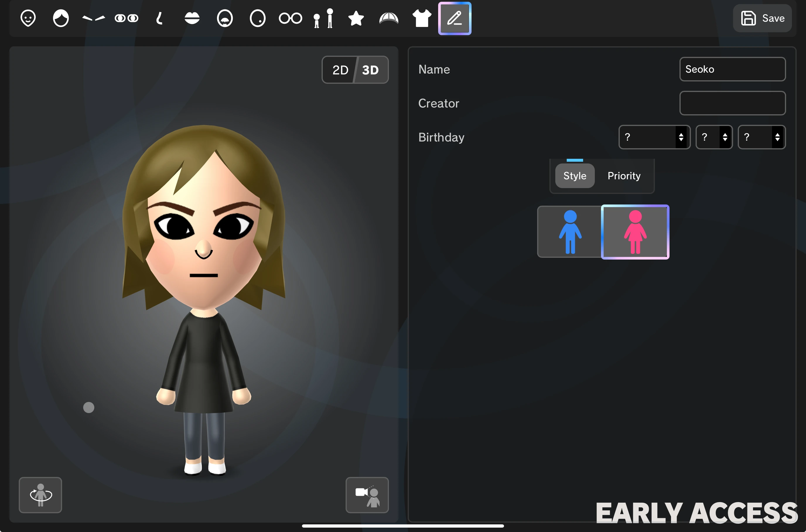Switch to the Priority tab

tap(624, 176)
